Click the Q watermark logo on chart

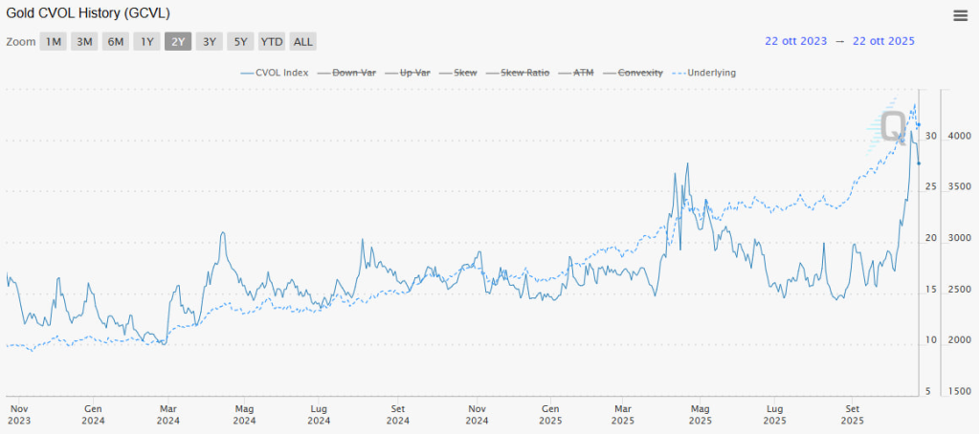pyautogui.click(x=892, y=127)
